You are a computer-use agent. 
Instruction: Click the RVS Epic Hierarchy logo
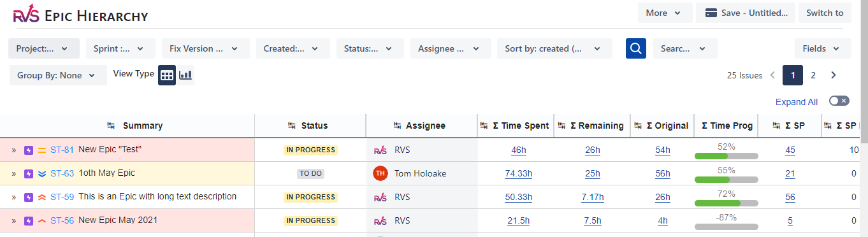tap(25, 15)
